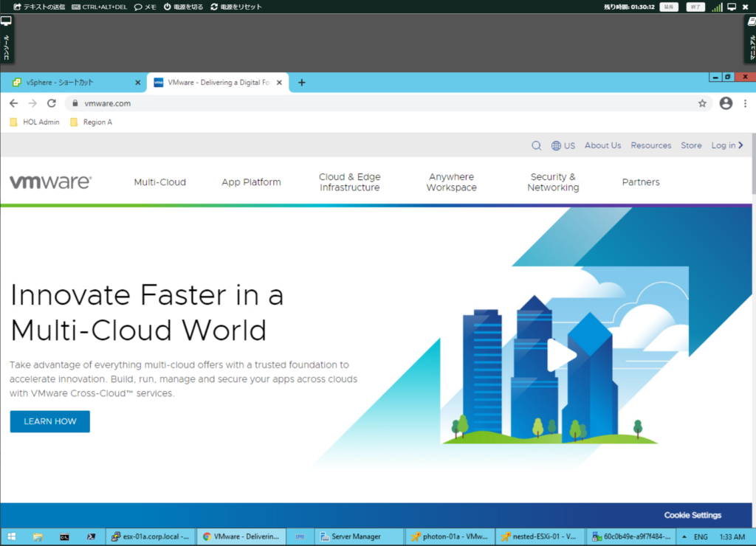Open PowerShell from the taskbar
Screen dimensions: 756x546
91,536
